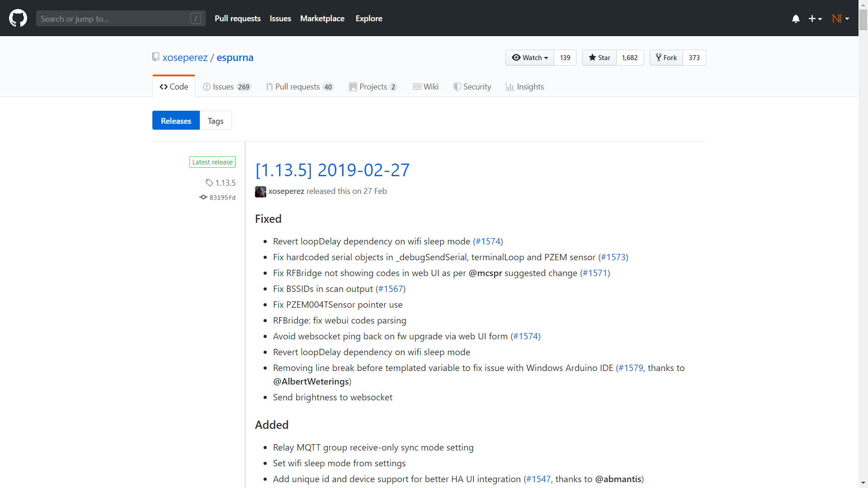View the 1,682 stargazers count
This screenshot has height=488, width=868.
click(x=630, y=58)
